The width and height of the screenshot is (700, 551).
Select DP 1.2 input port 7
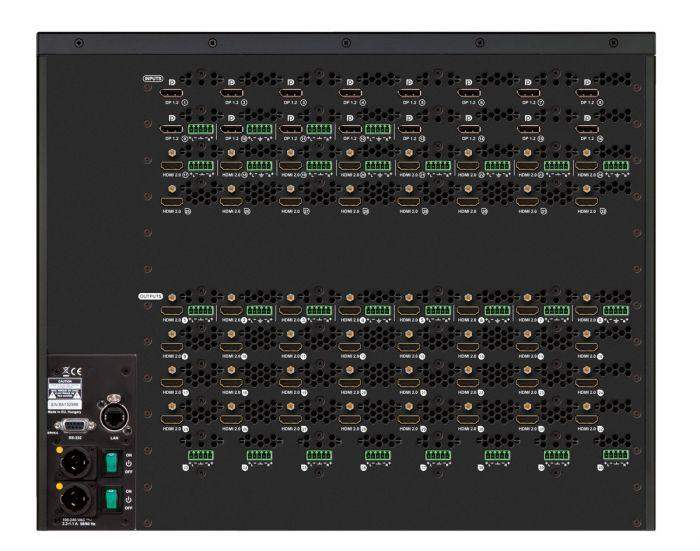tap(528, 93)
